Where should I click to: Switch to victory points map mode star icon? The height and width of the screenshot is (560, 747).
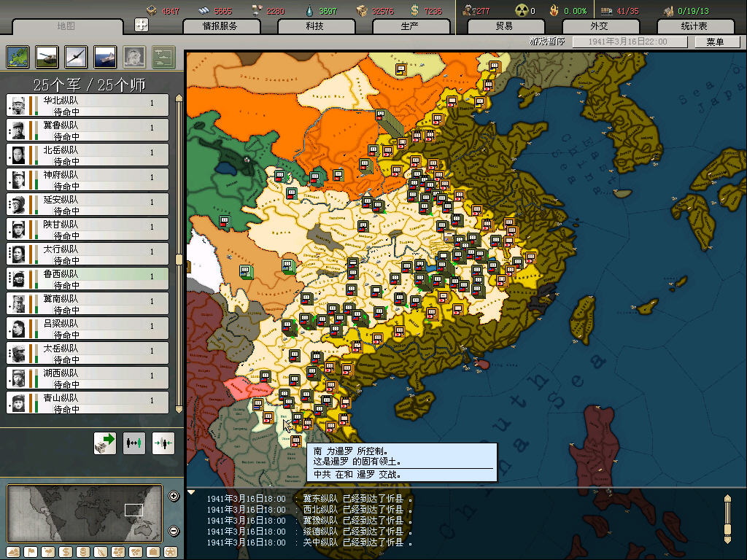(x=171, y=552)
